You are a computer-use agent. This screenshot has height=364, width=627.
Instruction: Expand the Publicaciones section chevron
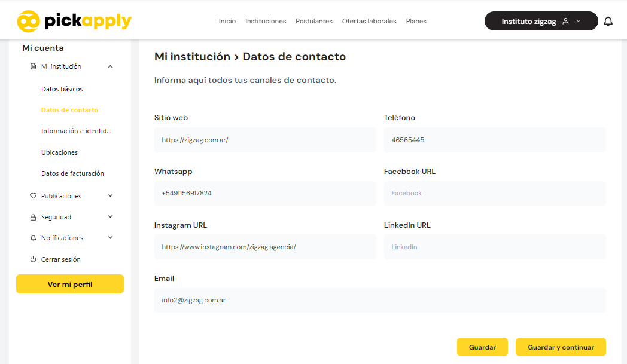click(x=110, y=196)
